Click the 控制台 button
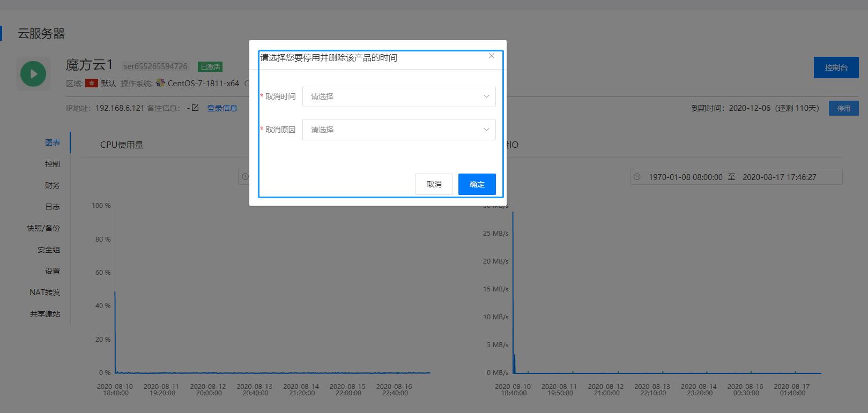This screenshot has width=868, height=413. (x=836, y=67)
